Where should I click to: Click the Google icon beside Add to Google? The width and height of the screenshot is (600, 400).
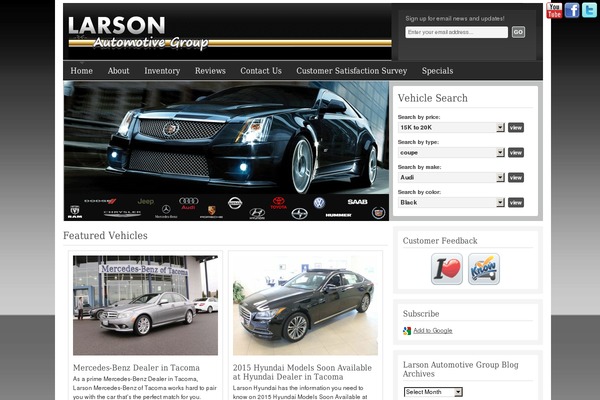tap(407, 331)
